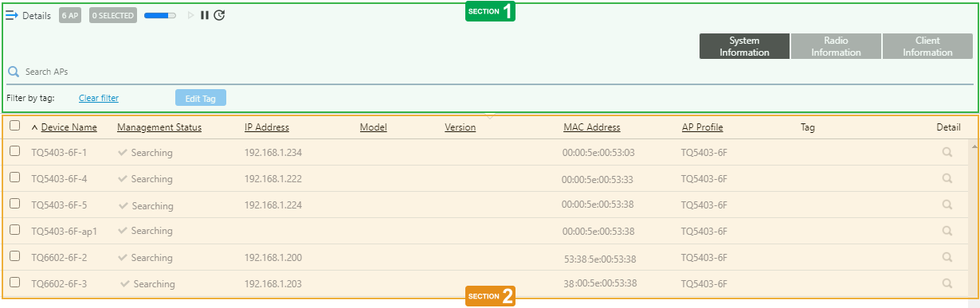
Task: Switch to Radio Information tab
Action: [x=836, y=46]
